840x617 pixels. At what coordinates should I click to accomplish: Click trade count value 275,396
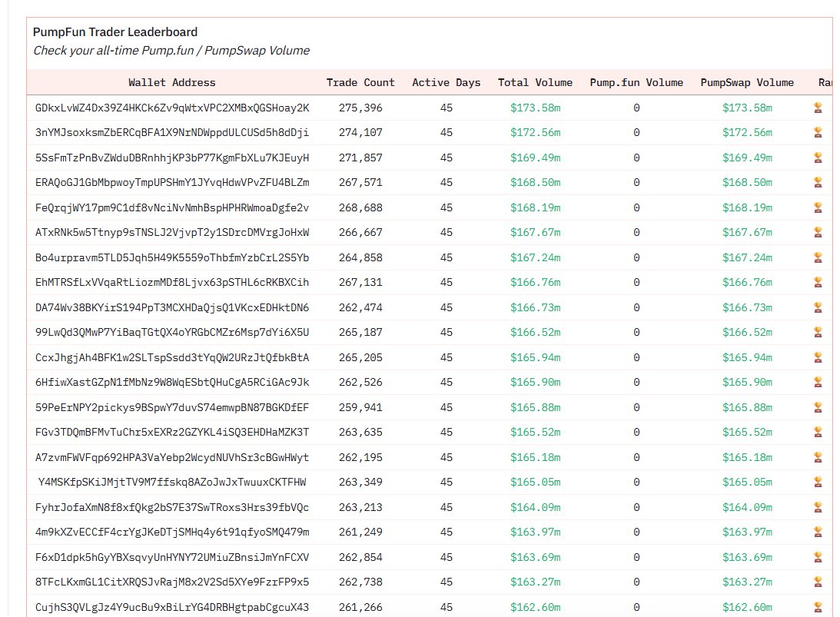click(360, 108)
